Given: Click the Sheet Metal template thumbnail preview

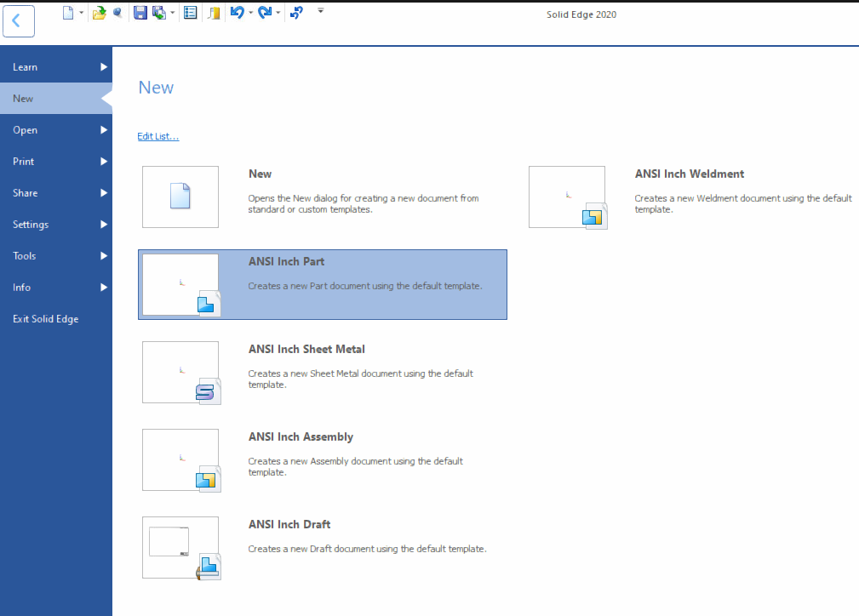Looking at the screenshot, I should tap(180, 372).
